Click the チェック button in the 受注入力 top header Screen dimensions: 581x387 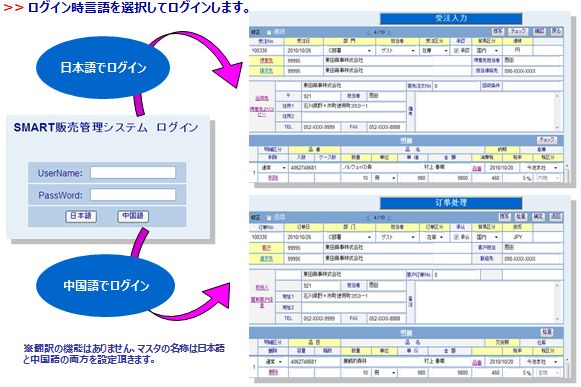[x=518, y=32]
